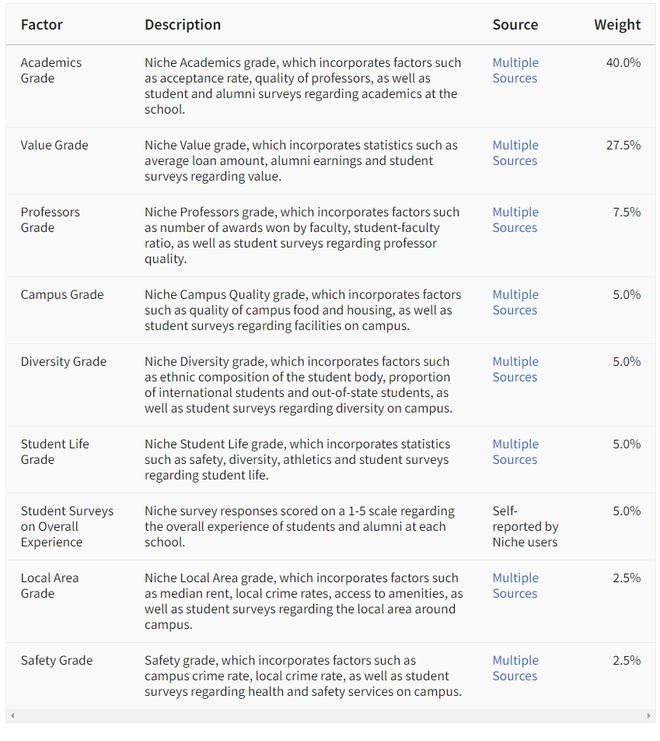Select the 40.0% weight value

coord(623,63)
